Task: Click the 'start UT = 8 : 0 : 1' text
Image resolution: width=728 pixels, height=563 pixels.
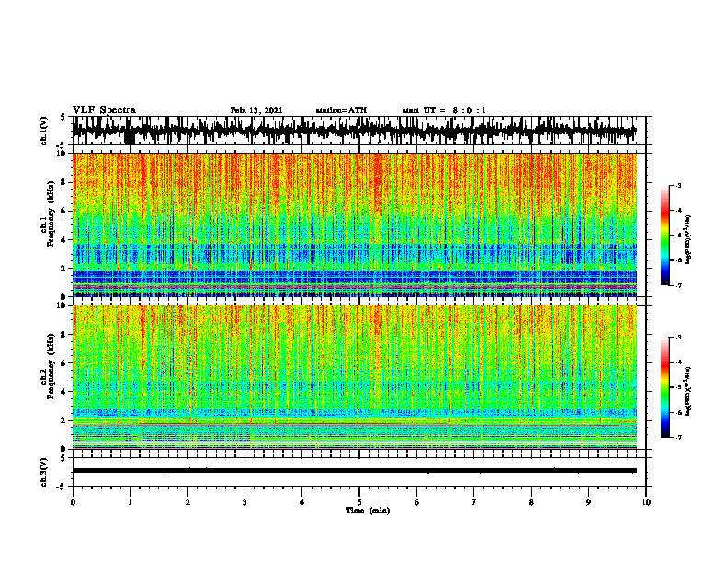Action: [x=444, y=110]
